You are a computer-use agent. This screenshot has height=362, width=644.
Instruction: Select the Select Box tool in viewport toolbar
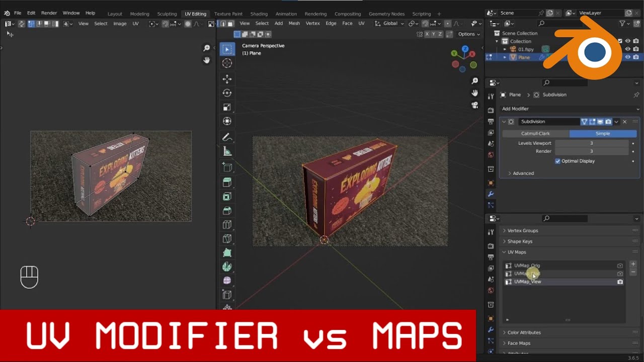227,49
